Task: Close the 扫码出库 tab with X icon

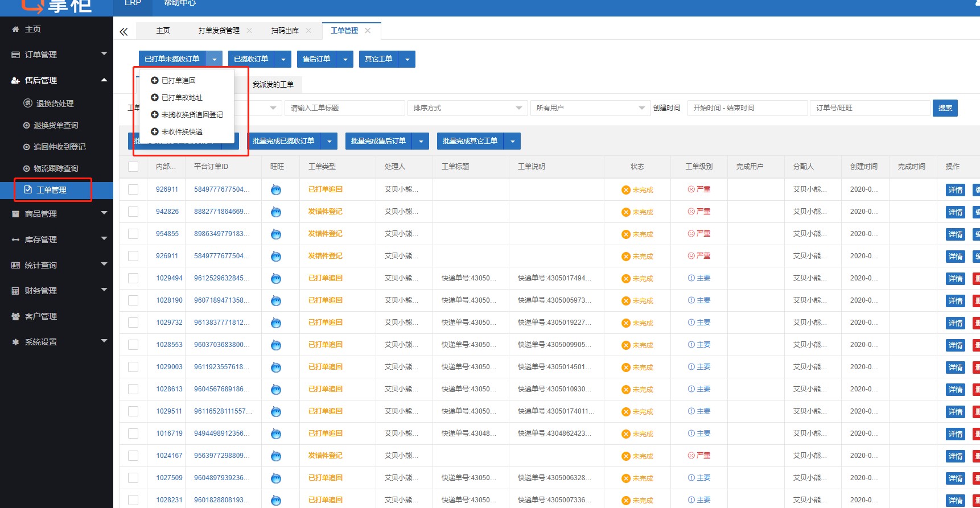Action: pyautogui.click(x=308, y=31)
